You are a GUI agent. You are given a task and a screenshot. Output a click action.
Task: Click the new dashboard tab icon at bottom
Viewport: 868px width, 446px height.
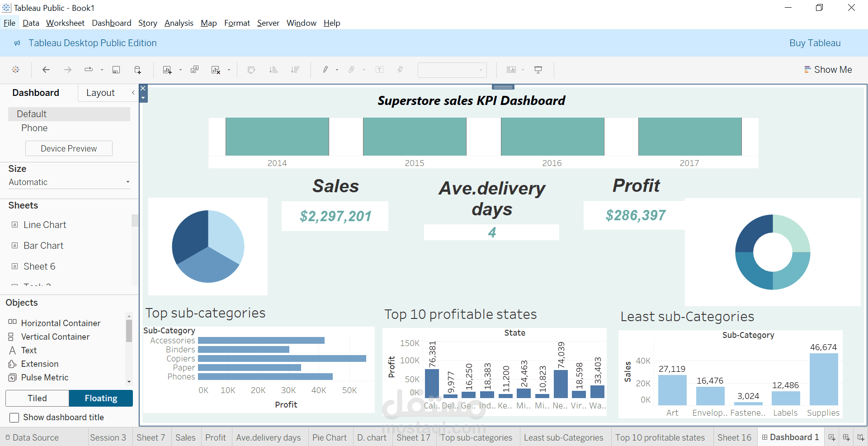click(846, 437)
